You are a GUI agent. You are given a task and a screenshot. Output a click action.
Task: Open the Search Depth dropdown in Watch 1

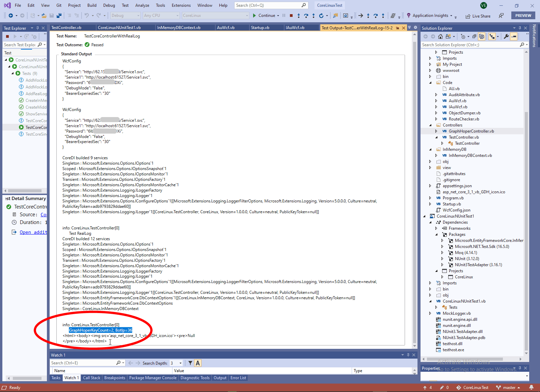(x=176, y=363)
